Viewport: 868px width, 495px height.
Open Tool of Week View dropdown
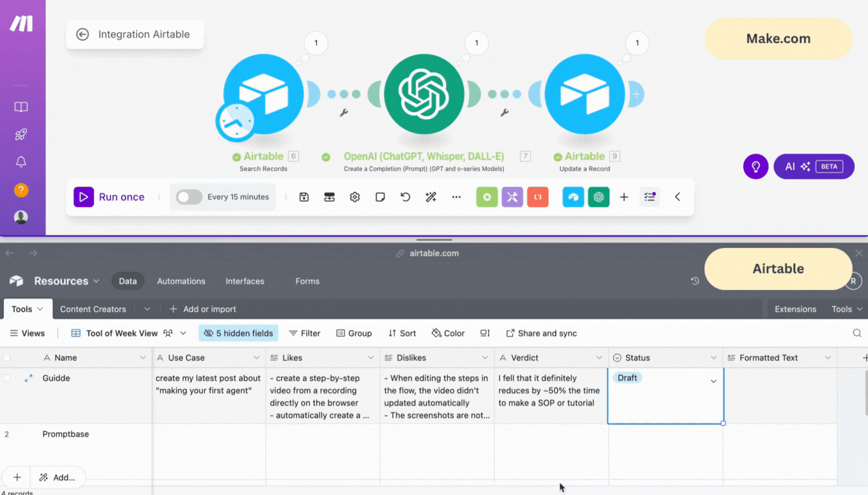(129, 334)
